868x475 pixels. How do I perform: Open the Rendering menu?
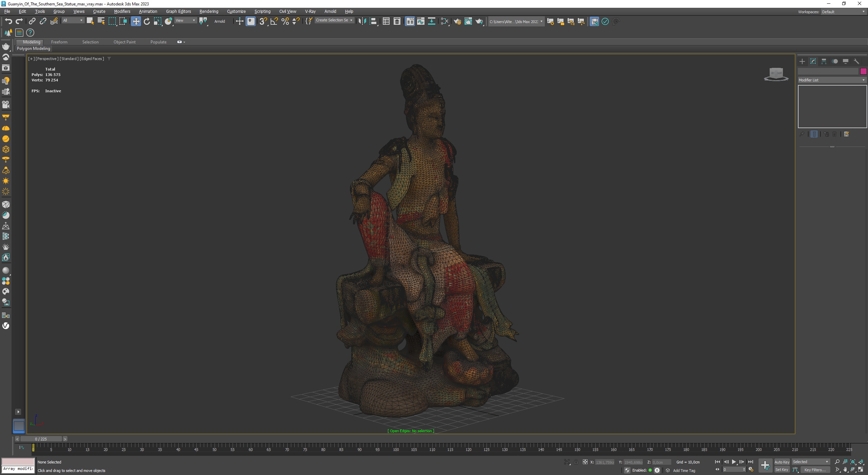(x=209, y=11)
